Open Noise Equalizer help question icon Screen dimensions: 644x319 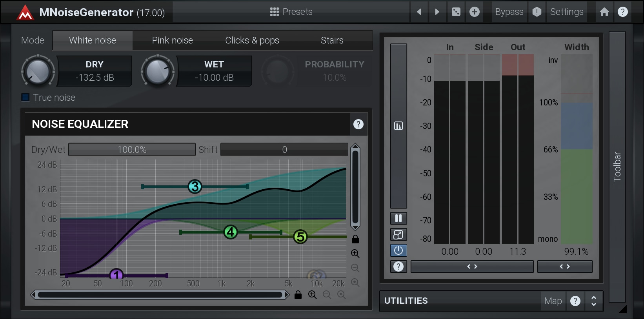click(x=358, y=124)
